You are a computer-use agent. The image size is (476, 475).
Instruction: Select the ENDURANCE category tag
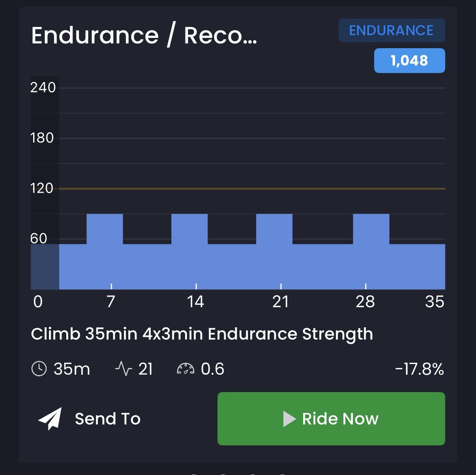pyautogui.click(x=392, y=30)
